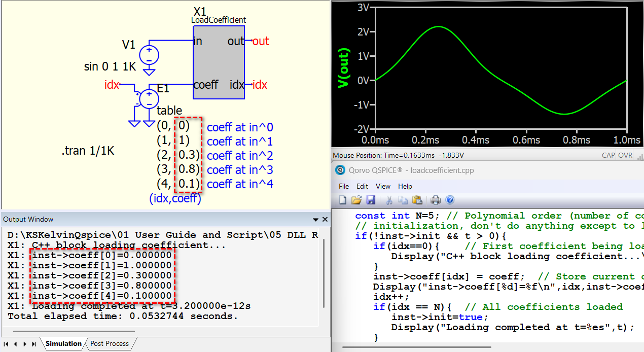Image resolution: width=644 pixels, height=352 pixels.
Task: Click the Cut scissors icon
Action: [x=389, y=200]
